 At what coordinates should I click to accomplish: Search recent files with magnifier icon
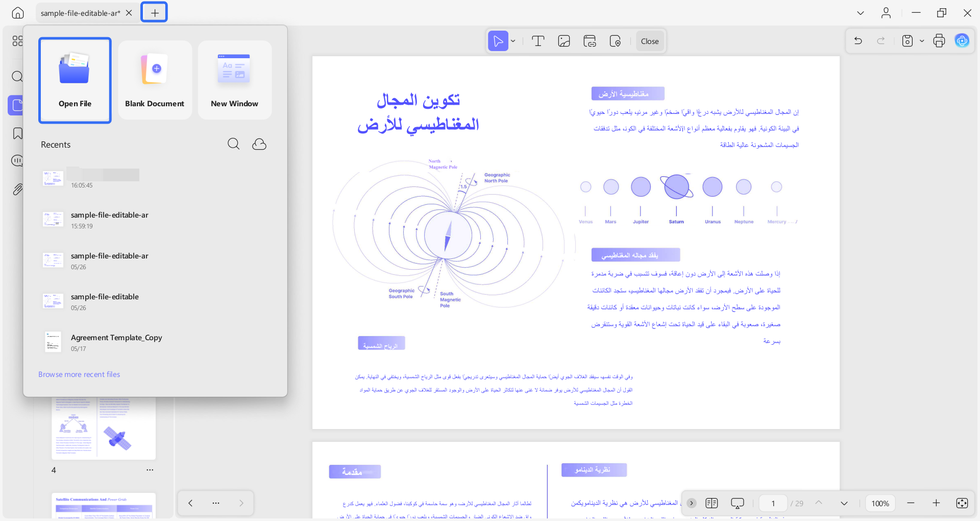point(233,144)
